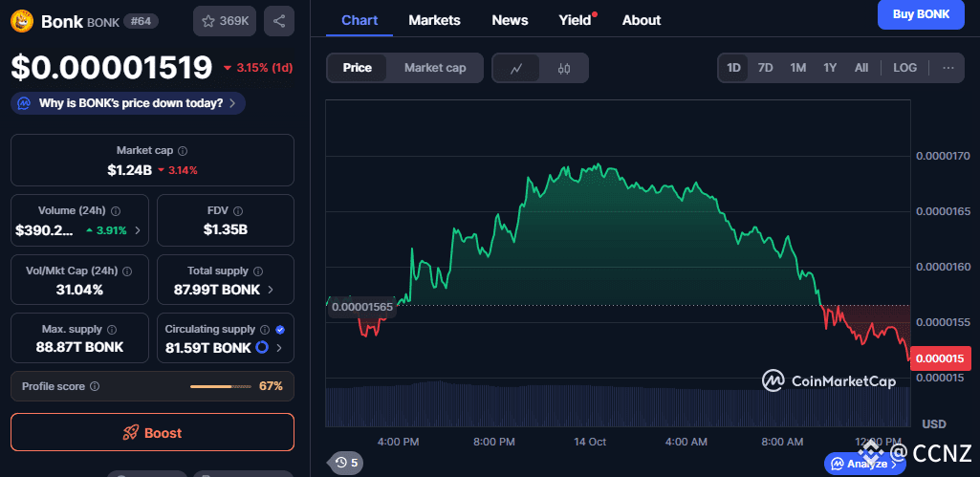Switch to the Markets tab
The width and height of the screenshot is (980, 477).
(434, 20)
